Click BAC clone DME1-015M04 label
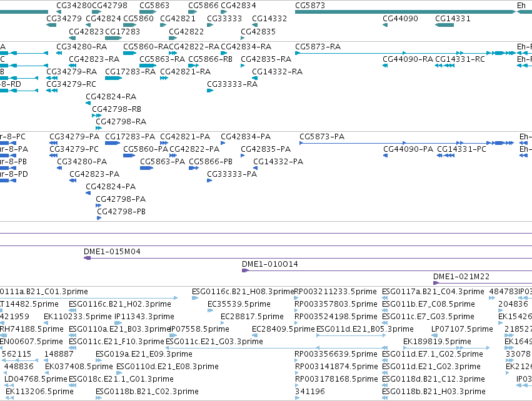Image resolution: width=532 pixels, height=401 pixels. [x=112, y=252]
